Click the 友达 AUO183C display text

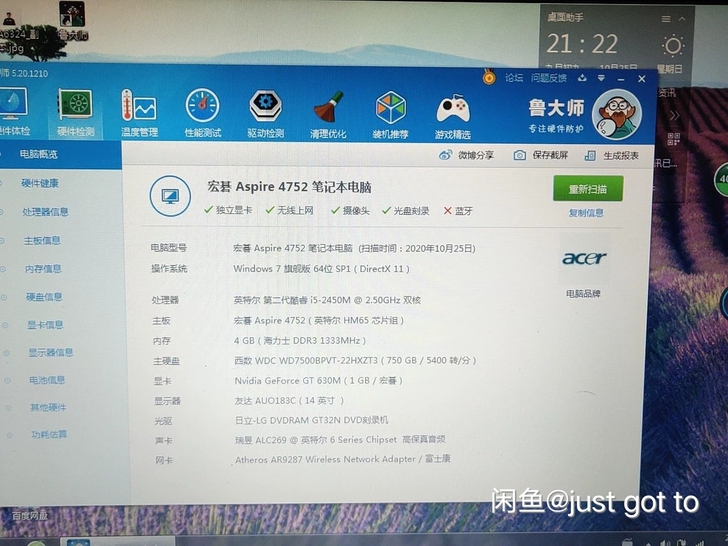289,400
